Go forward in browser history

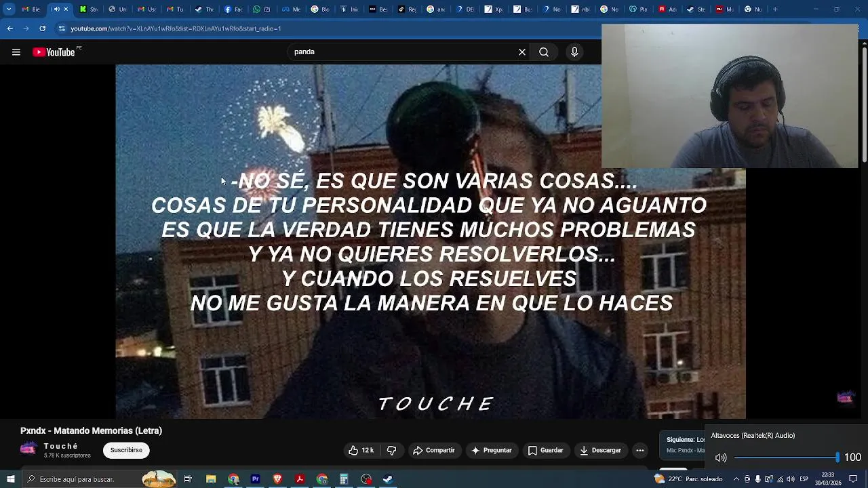(26, 28)
